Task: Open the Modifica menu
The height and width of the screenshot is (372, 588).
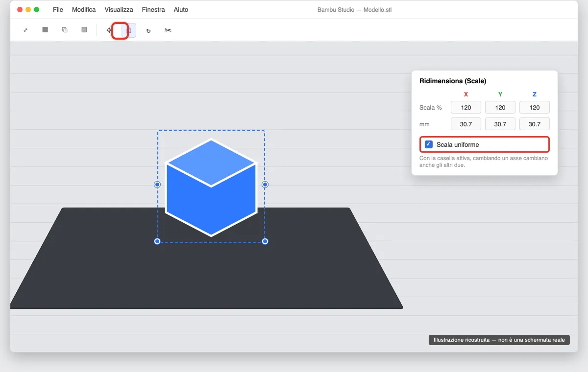Action: pyautogui.click(x=84, y=9)
